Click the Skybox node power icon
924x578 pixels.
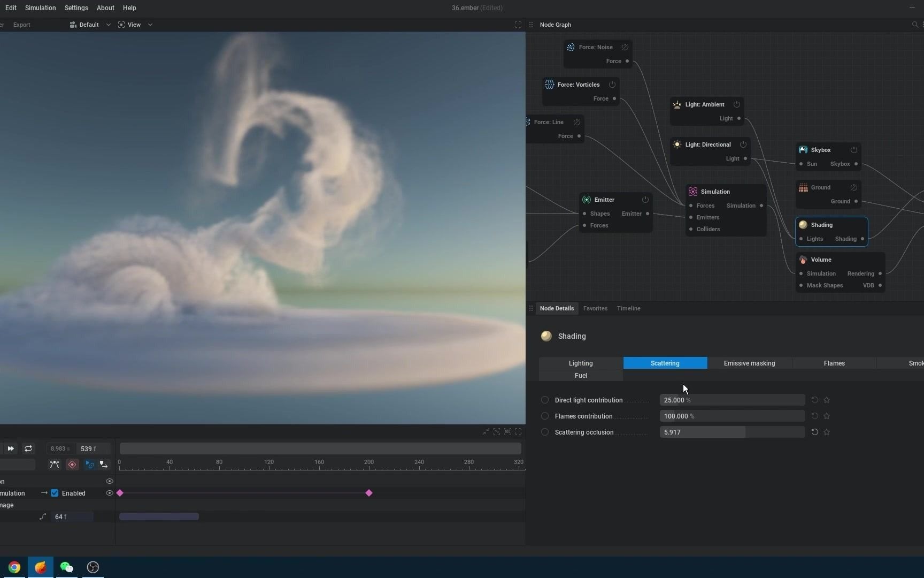click(x=854, y=150)
